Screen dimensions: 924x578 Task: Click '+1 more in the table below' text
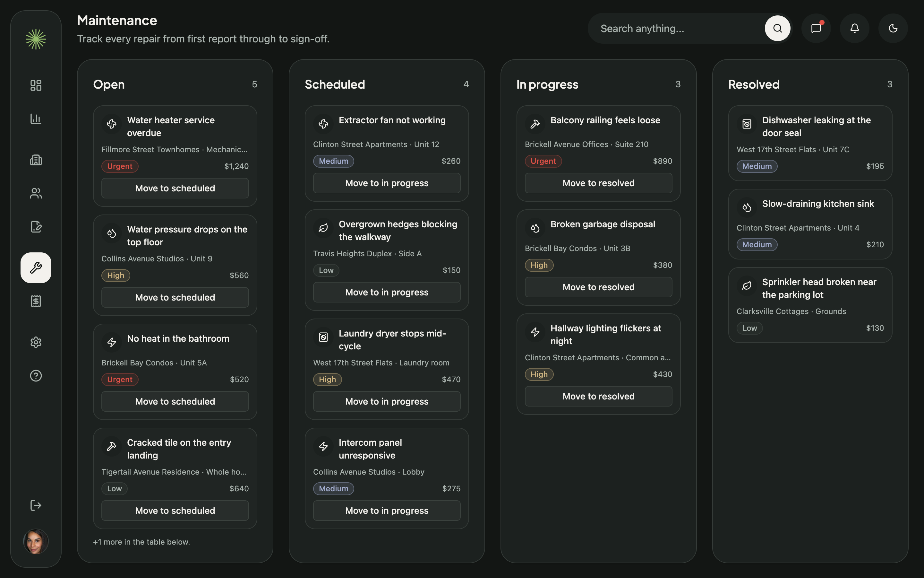point(142,542)
